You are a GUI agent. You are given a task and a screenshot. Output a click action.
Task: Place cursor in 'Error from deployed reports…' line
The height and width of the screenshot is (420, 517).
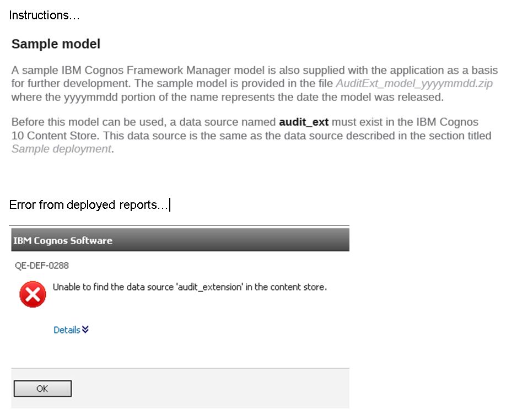point(88,204)
